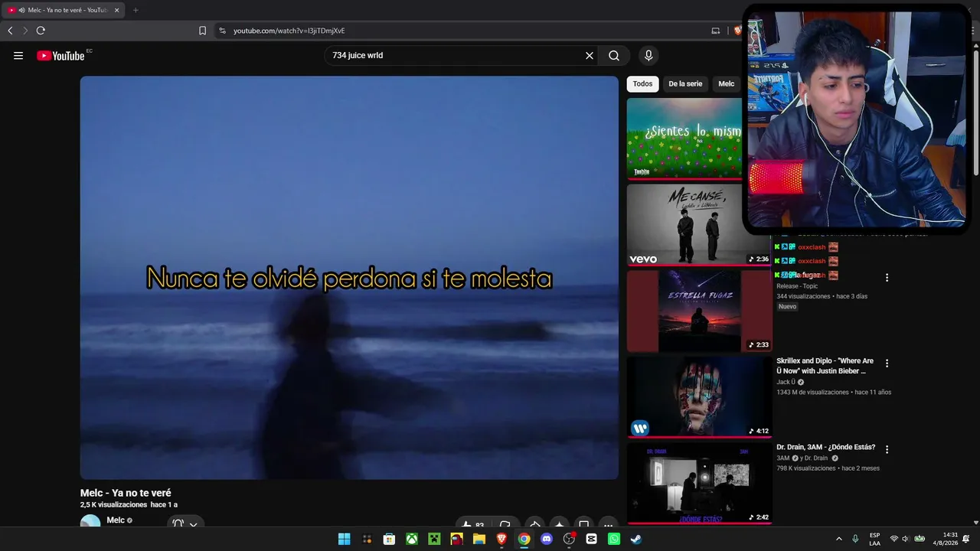Click the "Melc - Ya no te veré" video title

(x=126, y=493)
